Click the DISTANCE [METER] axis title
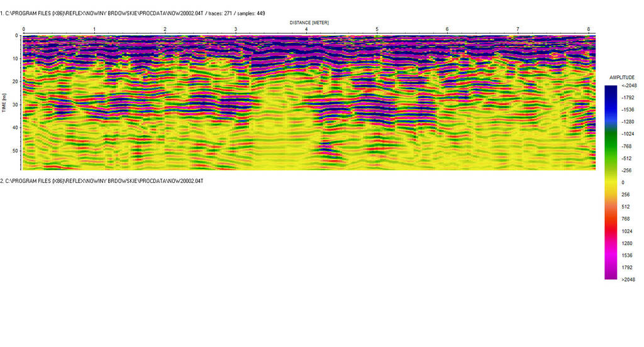Viewport: 644px width, 347px height. (309, 23)
